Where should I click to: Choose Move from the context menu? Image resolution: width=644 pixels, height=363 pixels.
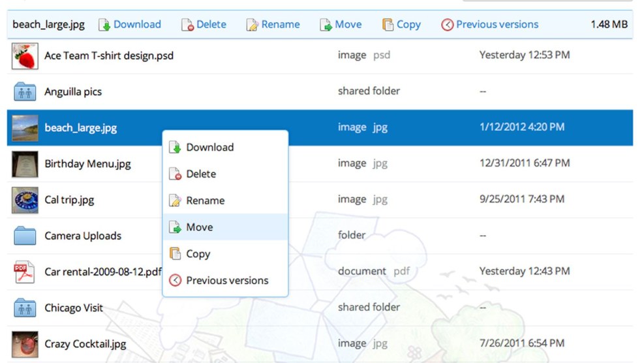(x=199, y=227)
